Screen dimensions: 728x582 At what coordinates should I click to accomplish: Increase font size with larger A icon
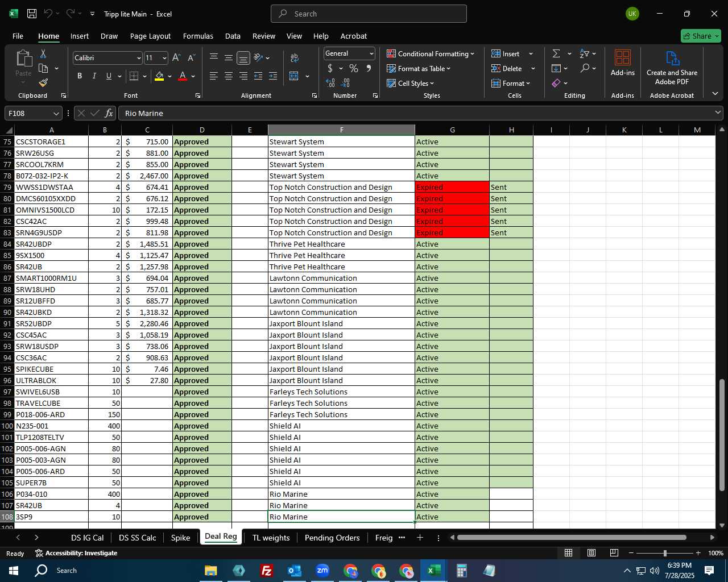coord(176,57)
